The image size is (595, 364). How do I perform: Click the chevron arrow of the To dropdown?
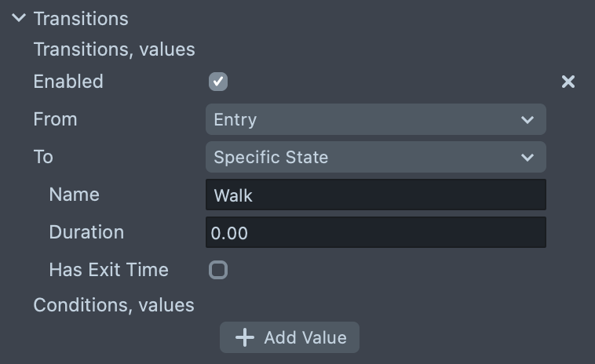pos(527,157)
